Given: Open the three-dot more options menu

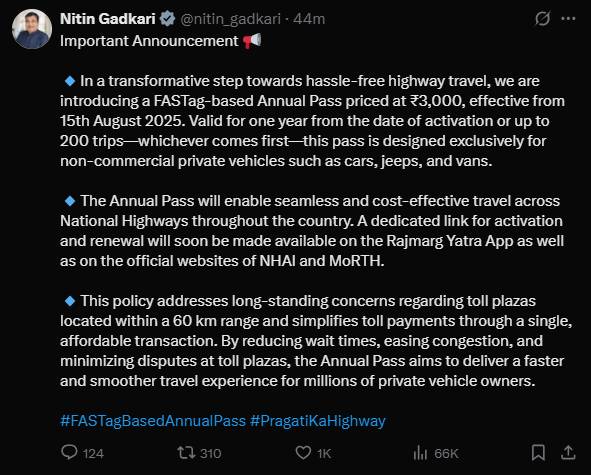Looking at the screenshot, I should [568, 18].
